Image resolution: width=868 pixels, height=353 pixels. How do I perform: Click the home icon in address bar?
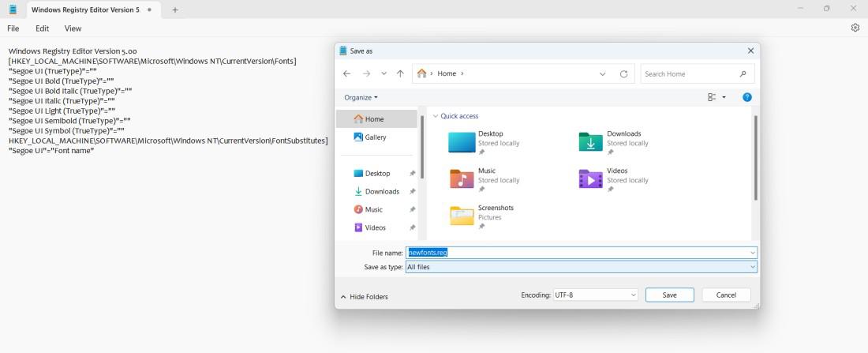(x=422, y=73)
